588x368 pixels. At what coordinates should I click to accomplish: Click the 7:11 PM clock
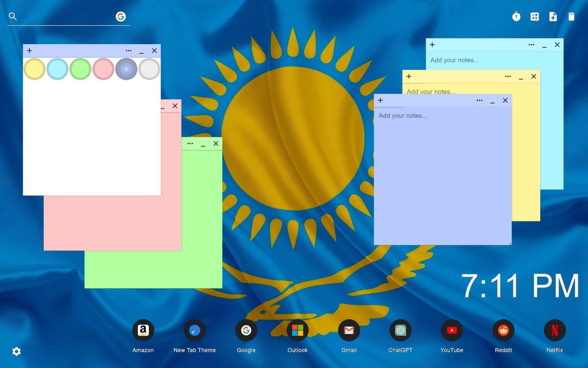520,286
